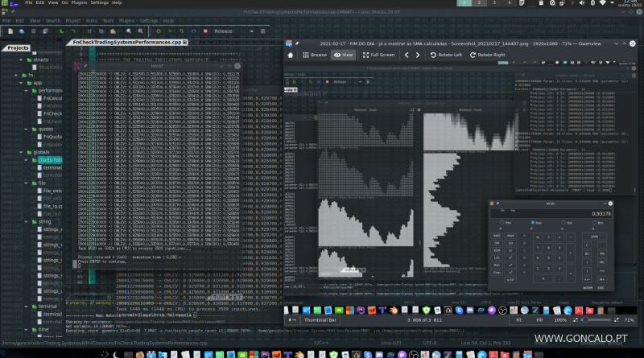This screenshot has width=644, height=358.
Task: Click the Full Screen button in Gwenview
Action: click(378, 55)
